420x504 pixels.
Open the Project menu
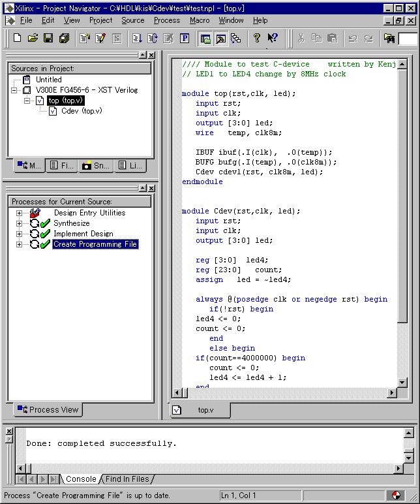(x=101, y=20)
